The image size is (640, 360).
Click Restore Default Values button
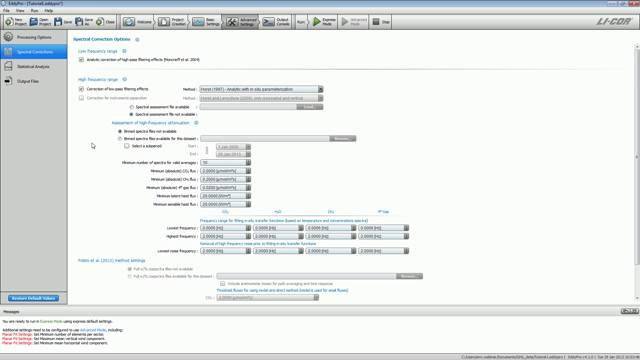(33, 298)
